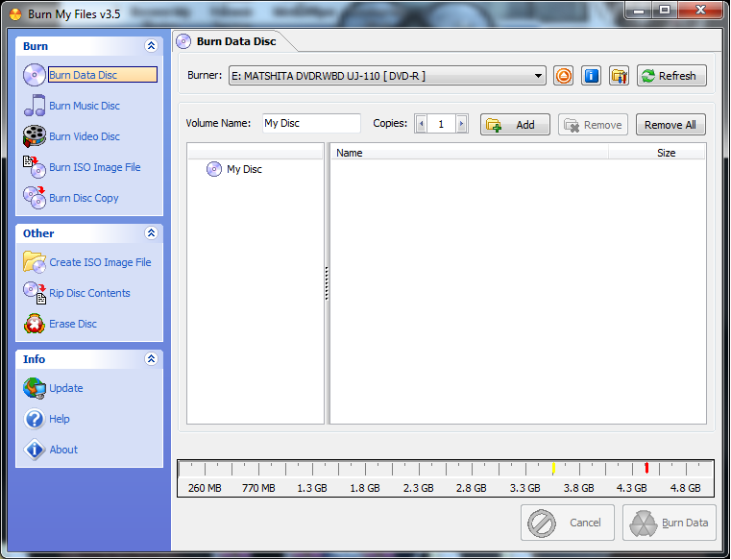731x560 pixels.
Task: Click the burner settings folder icon
Action: click(x=620, y=76)
